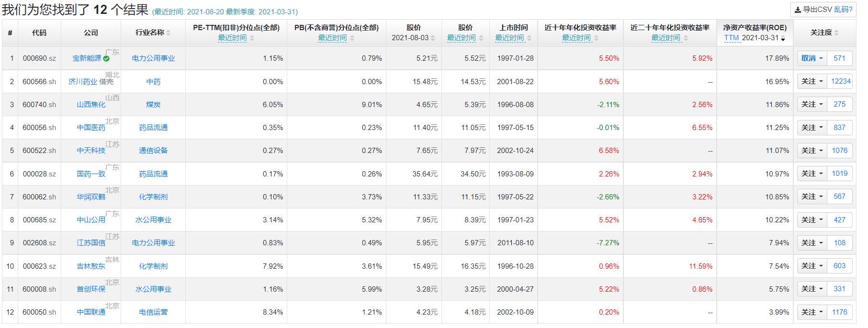Click green verified checkmark beside 宝新能源
Image resolution: width=868 pixels, height=328 pixels.
[106, 58]
